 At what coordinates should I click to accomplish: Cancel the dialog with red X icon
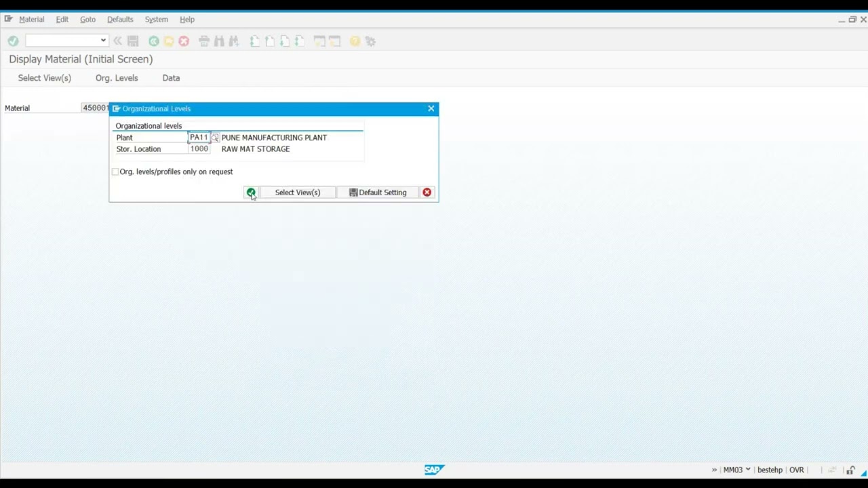coord(427,192)
